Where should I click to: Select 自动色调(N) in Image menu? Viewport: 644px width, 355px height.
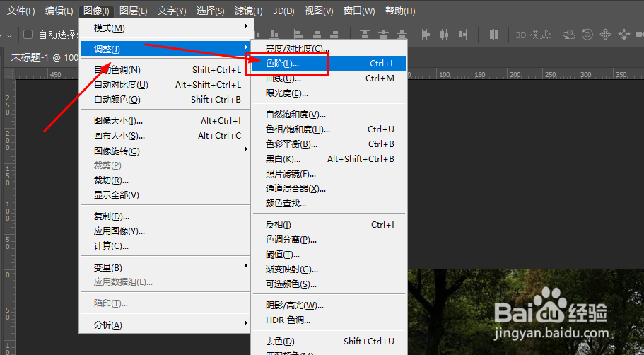165,70
